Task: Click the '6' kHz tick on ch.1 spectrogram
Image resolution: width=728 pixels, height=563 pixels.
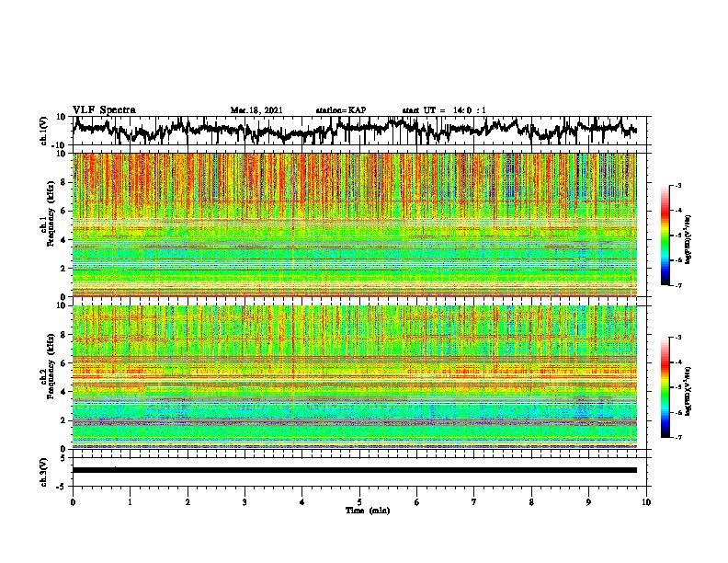Action: (x=64, y=211)
